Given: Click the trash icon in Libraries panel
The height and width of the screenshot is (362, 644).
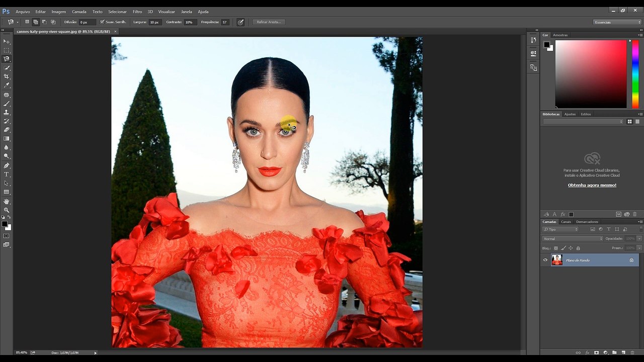Looking at the screenshot, I should pyautogui.click(x=635, y=214).
